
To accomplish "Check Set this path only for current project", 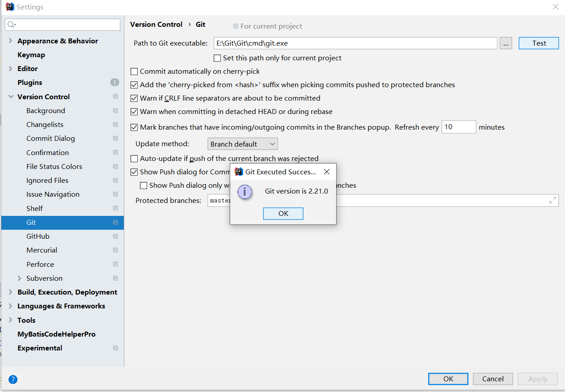I will click(217, 58).
